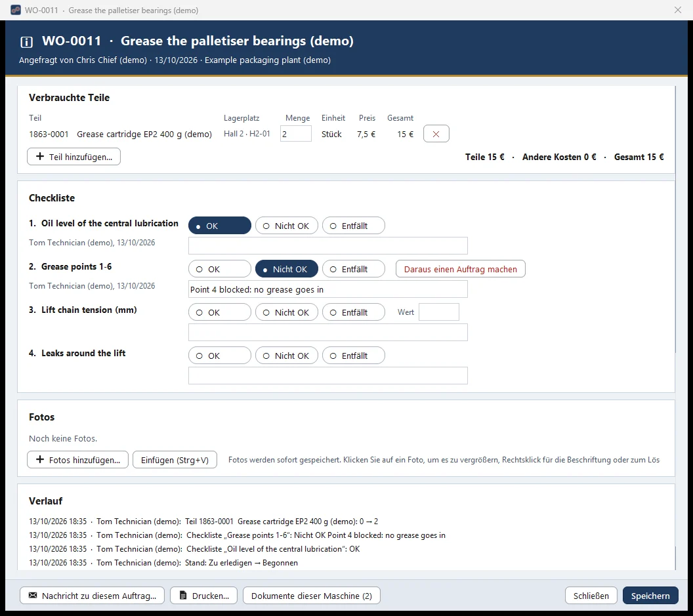This screenshot has width=693, height=616.
Task: Click the Menge quantity field showing 2
Action: pos(296,133)
